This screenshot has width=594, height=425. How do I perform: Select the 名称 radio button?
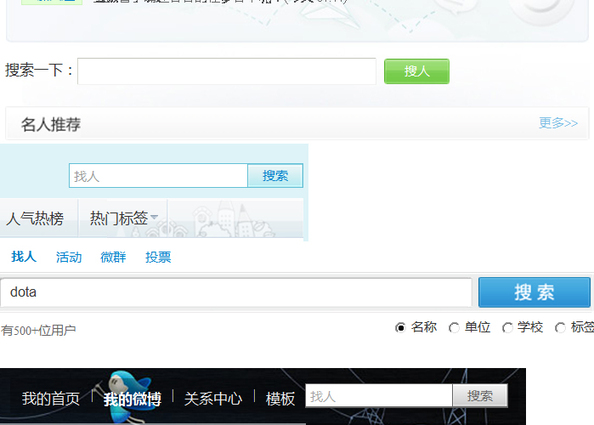(400, 327)
